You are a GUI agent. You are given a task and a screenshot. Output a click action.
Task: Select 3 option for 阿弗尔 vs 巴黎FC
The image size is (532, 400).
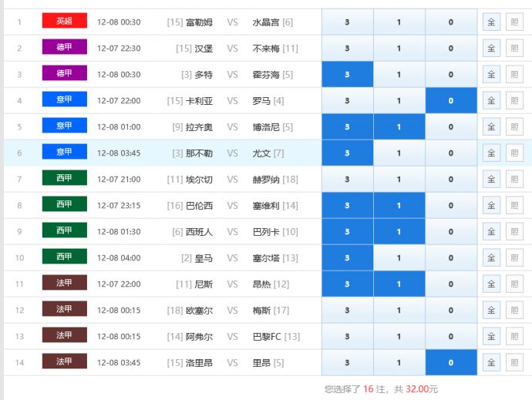click(347, 337)
